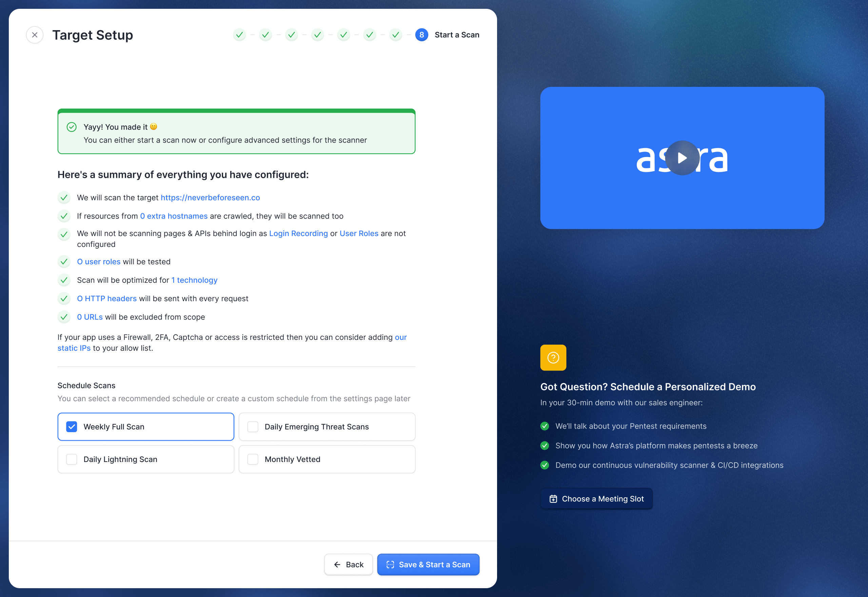Uncheck the Weekly Full Scan checkbox
The image size is (868, 597).
pyautogui.click(x=72, y=427)
